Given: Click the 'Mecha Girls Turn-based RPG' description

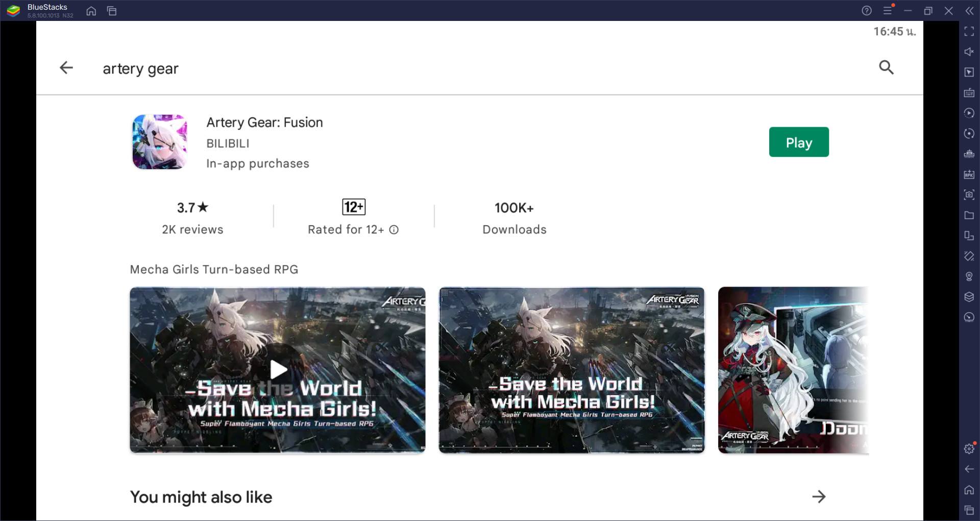Looking at the screenshot, I should [214, 269].
